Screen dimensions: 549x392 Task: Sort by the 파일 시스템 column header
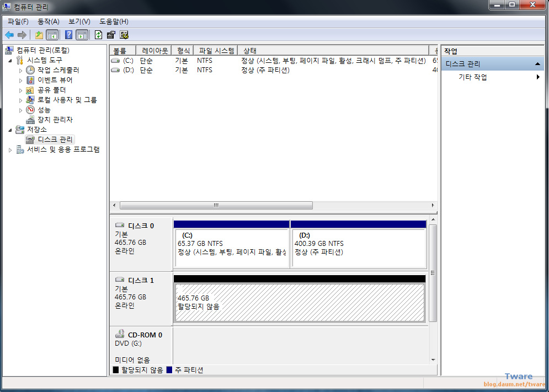216,51
